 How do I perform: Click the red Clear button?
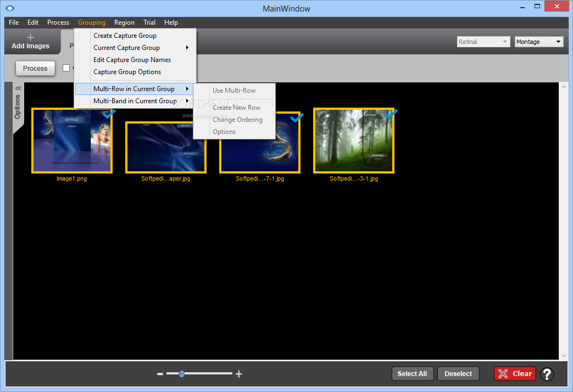[515, 374]
